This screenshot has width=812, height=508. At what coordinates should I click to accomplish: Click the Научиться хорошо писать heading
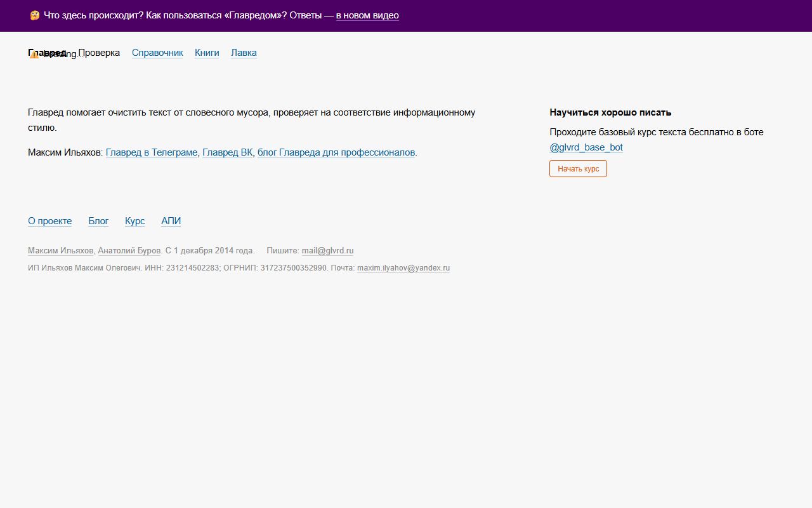(610, 112)
